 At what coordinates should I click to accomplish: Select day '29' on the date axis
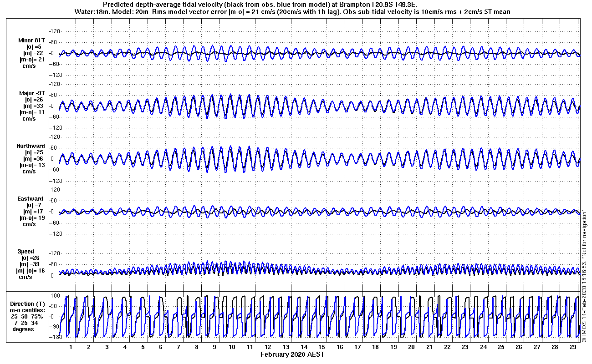(x=572, y=347)
